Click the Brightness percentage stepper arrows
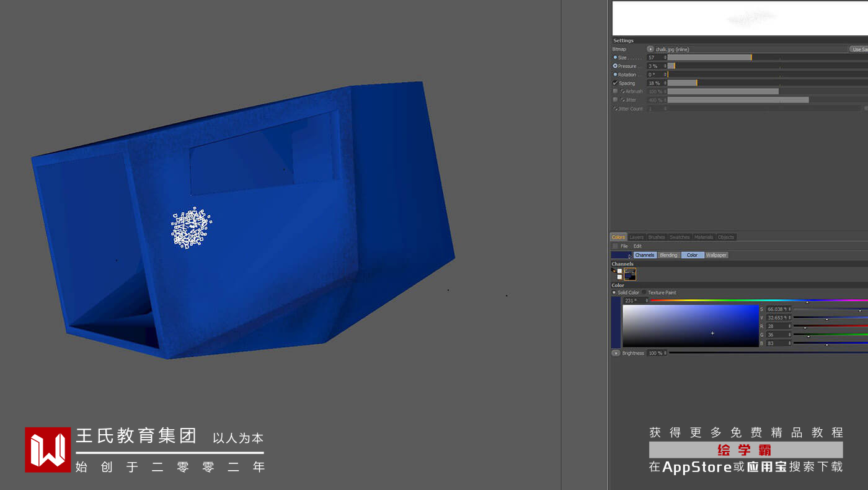868x490 pixels. [x=665, y=353]
